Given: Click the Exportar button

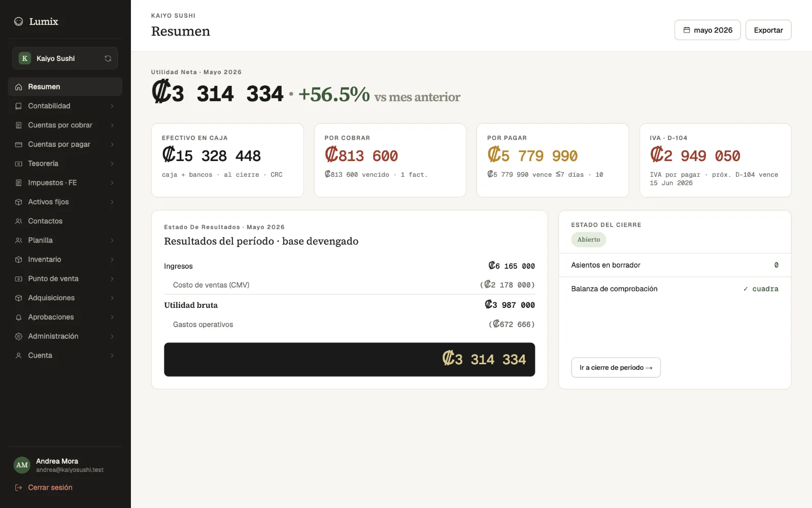Looking at the screenshot, I should [768, 30].
